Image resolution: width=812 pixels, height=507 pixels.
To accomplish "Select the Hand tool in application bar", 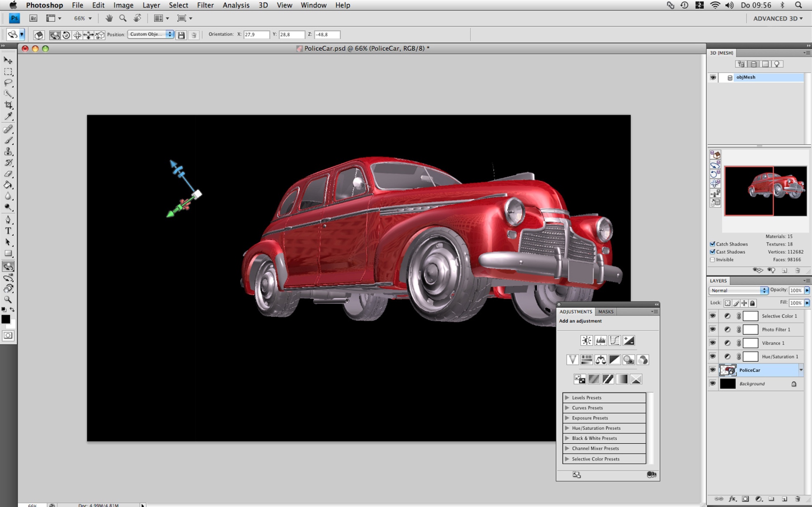I will (x=109, y=18).
